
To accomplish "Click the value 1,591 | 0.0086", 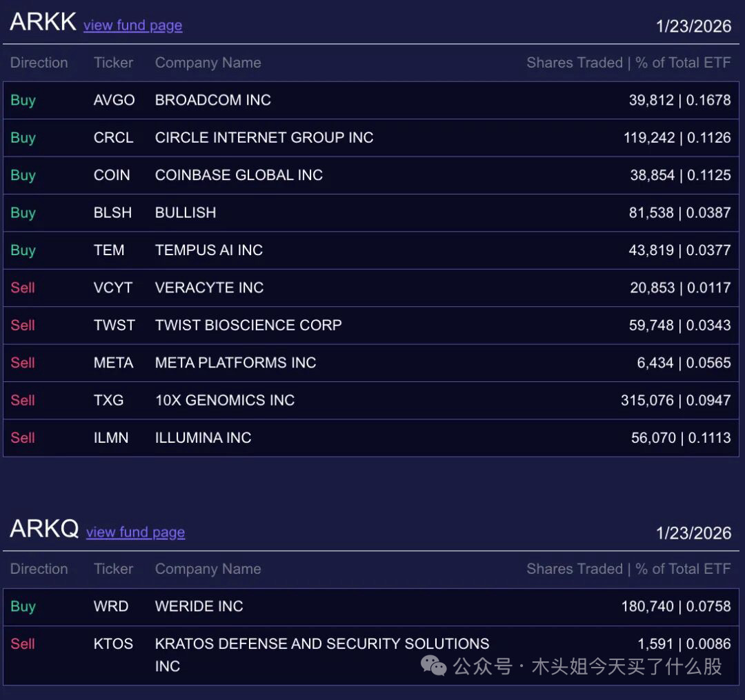I will pos(685,644).
